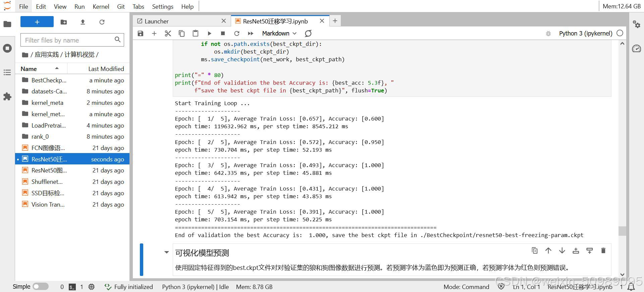The height and width of the screenshot is (292, 644).
Task: Click the kernel chip icon in status bar
Action: click(x=92, y=287)
